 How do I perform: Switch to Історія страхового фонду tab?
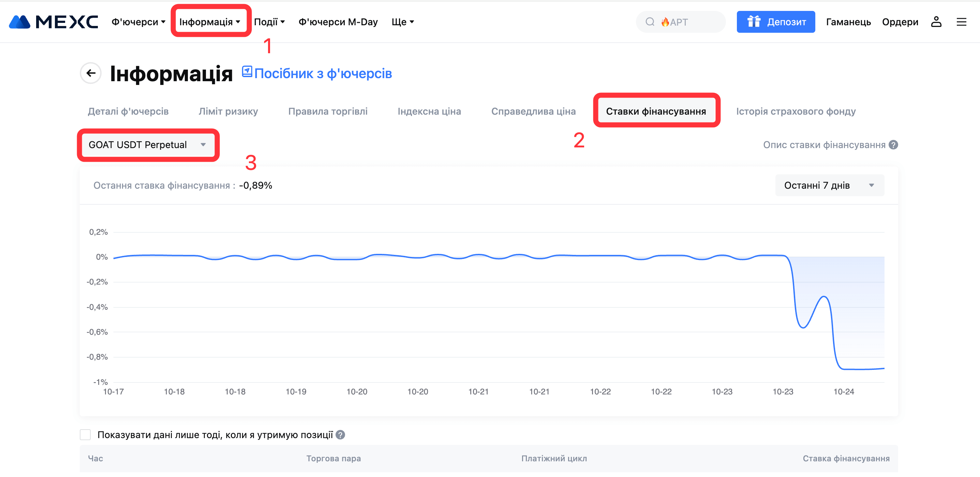(796, 112)
